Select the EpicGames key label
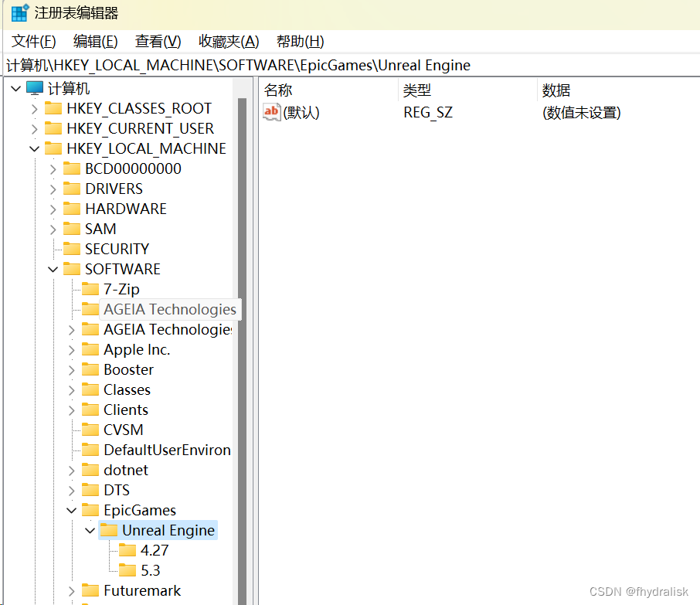 140,510
